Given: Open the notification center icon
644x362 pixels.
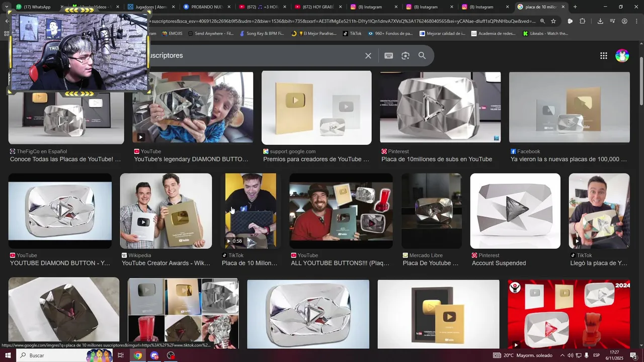Looking at the screenshot, I should [x=633, y=355].
